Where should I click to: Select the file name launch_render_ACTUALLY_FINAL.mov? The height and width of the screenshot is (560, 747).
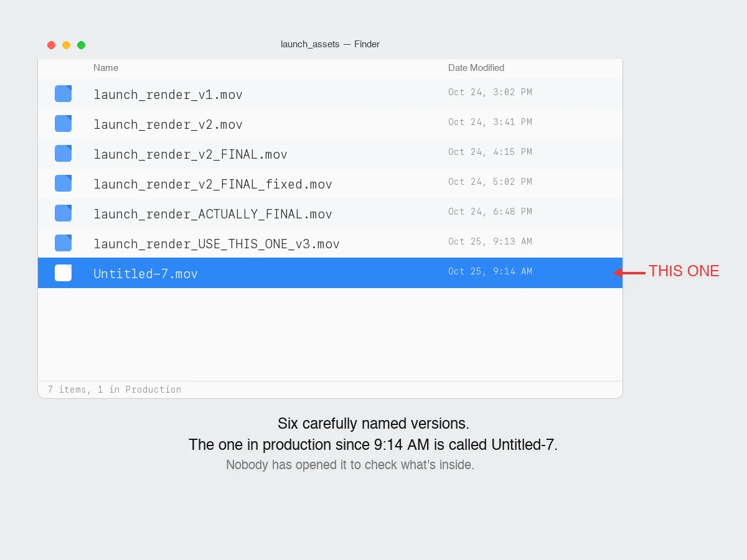click(x=213, y=214)
